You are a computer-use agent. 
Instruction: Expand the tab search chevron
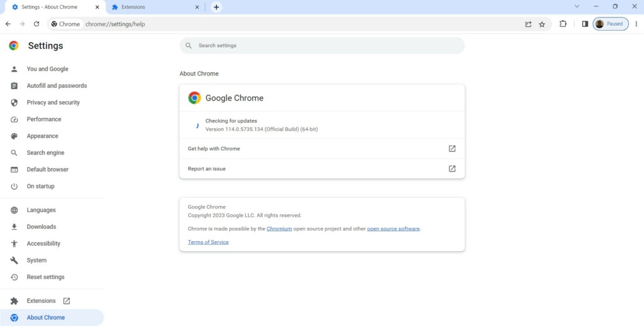point(577,6)
